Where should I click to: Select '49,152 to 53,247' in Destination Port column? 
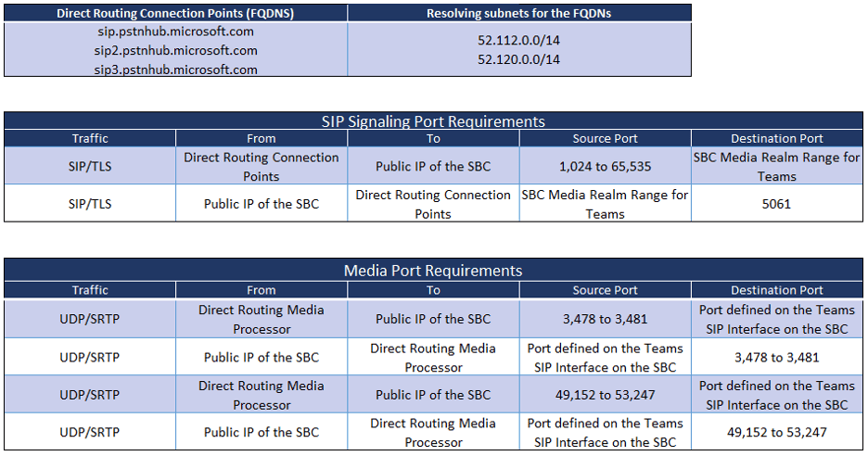coord(777,433)
